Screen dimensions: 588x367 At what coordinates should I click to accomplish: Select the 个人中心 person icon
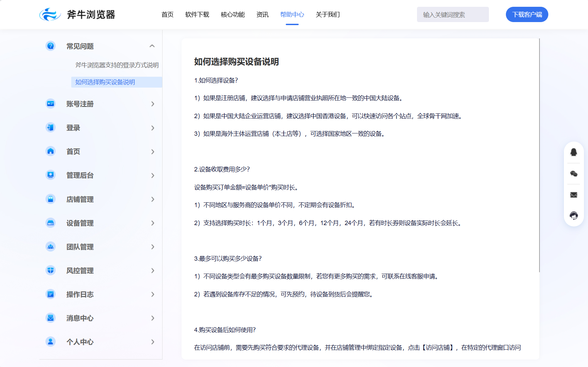point(50,342)
